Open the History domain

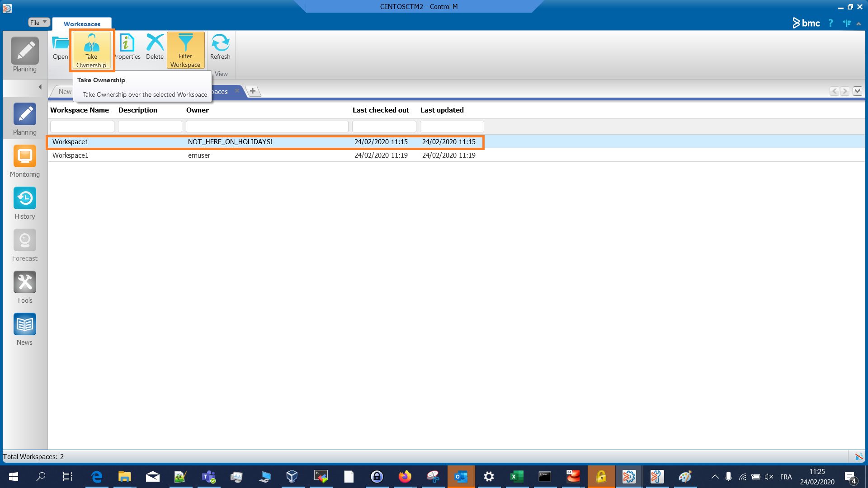pos(25,203)
